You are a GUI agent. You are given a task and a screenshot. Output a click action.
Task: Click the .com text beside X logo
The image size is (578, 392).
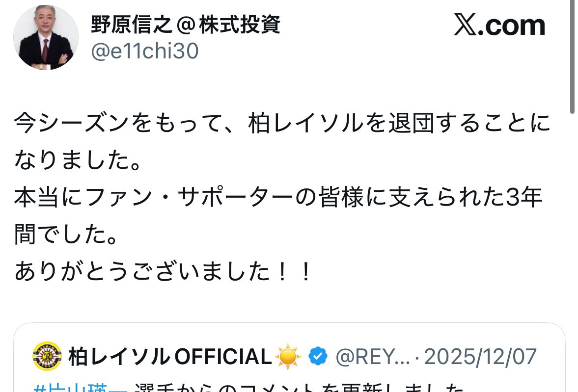click(512, 26)
